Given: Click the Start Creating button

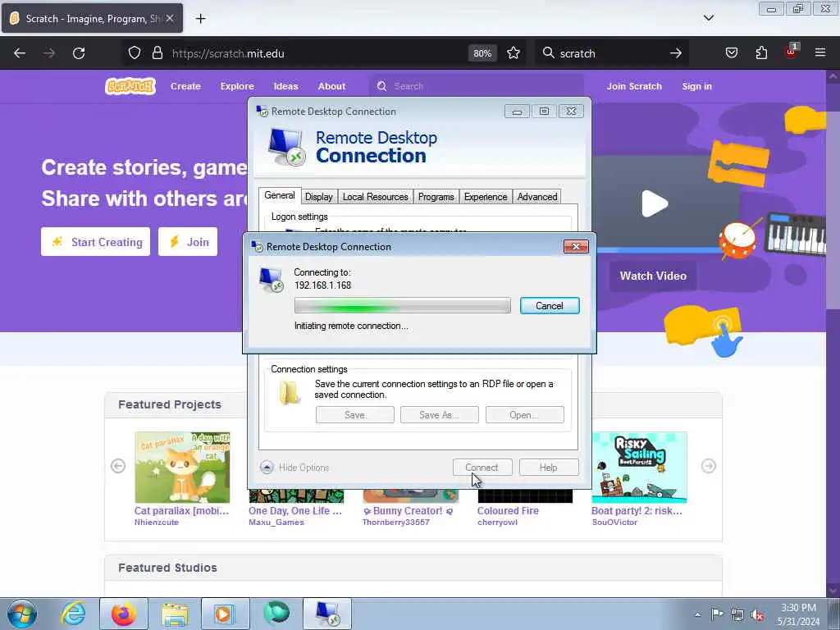Looking at the screenshot, I should click(96, 242).
